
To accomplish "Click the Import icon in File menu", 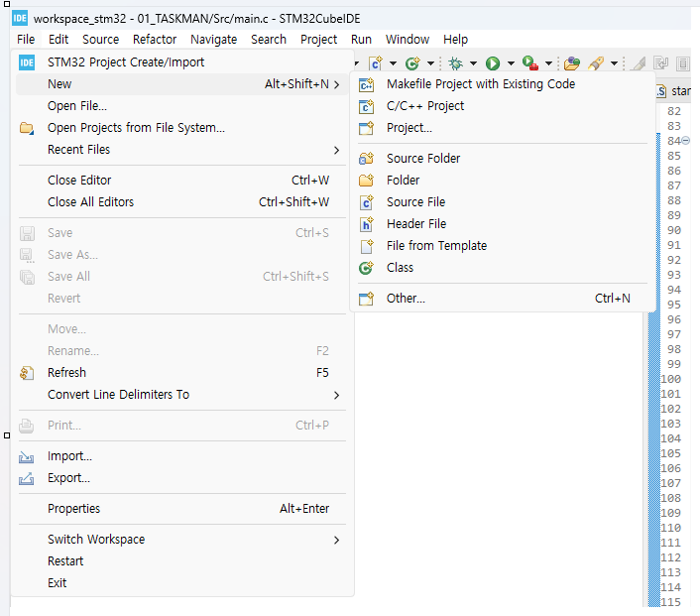I will point(27,456).
